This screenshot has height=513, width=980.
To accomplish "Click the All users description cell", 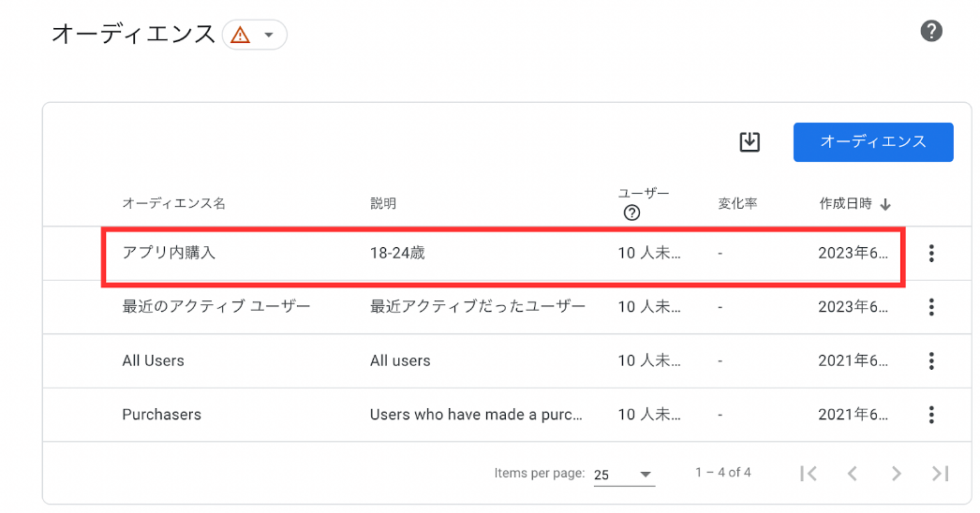I will coord(400,360).
